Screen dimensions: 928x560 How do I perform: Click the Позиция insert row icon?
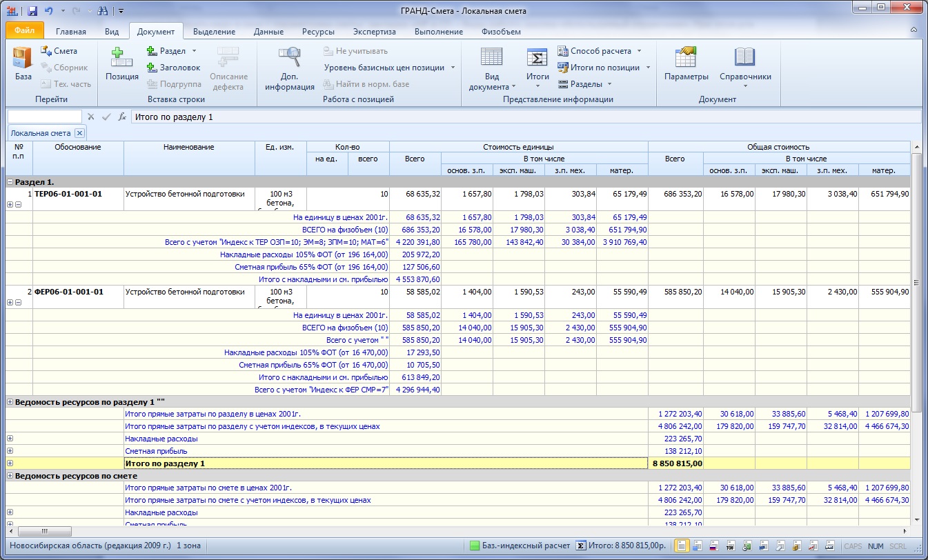click(122, 63)
